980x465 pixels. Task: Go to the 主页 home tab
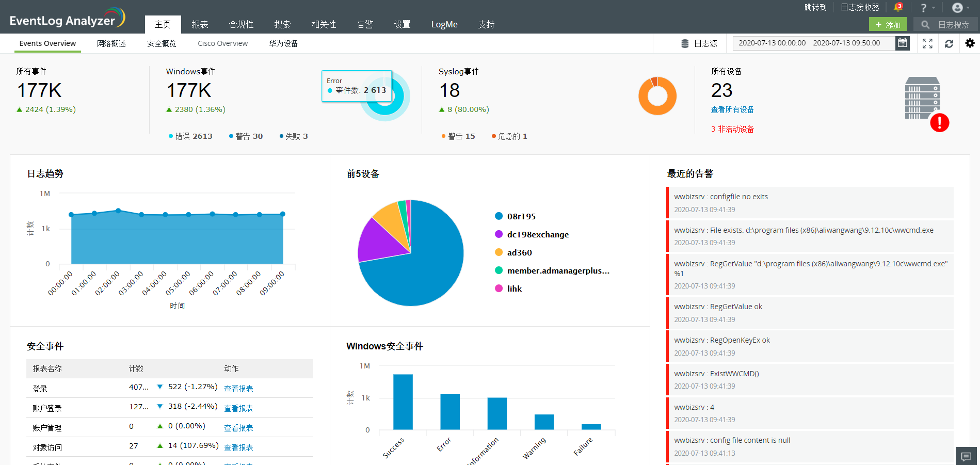tap(163, 24)
